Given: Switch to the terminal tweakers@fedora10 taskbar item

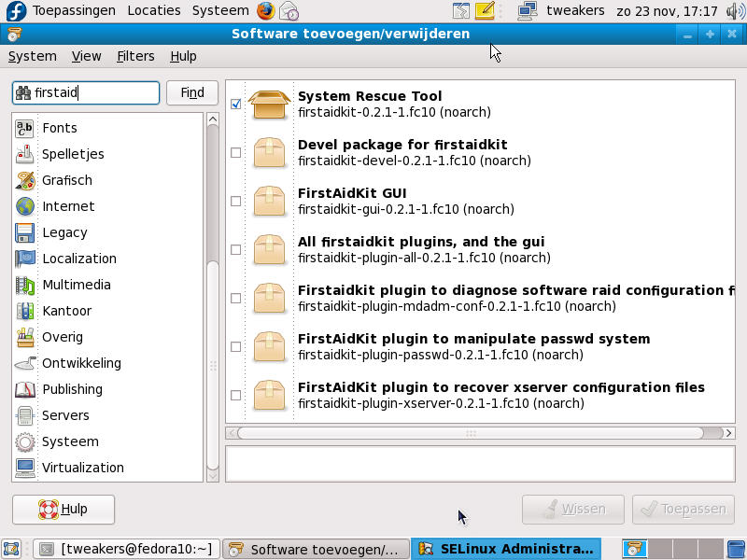Looking at the screenshot, I should click(x=126, y=549).
